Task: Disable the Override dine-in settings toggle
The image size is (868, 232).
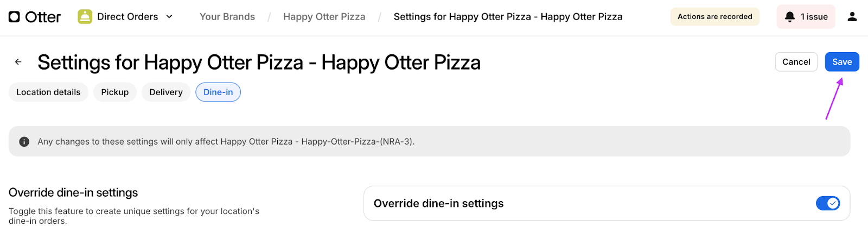Action: 828,203
